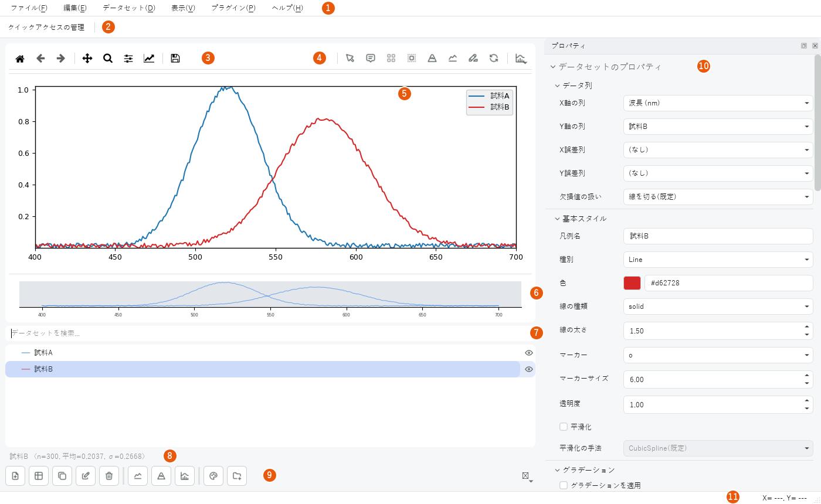
Task: Click the back arrow in plot toolbar
Action: pos(40,59)
